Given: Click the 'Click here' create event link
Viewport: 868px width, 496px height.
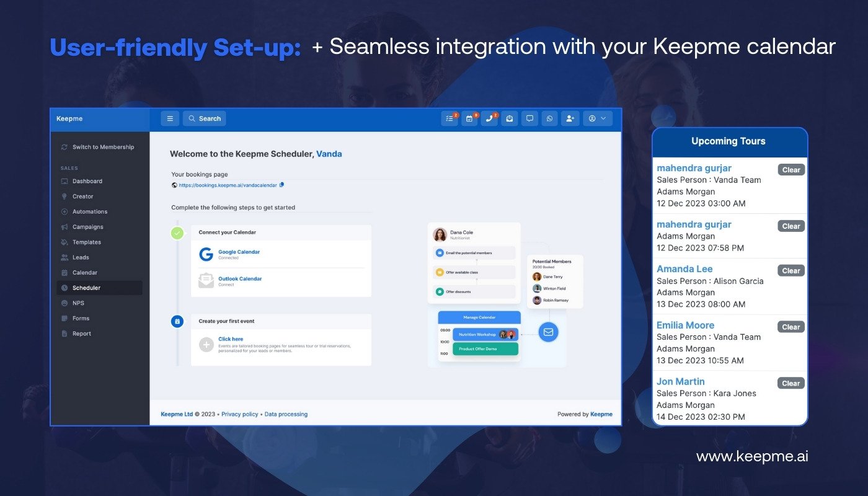Looking at the screenshot, I should point(231,339).
